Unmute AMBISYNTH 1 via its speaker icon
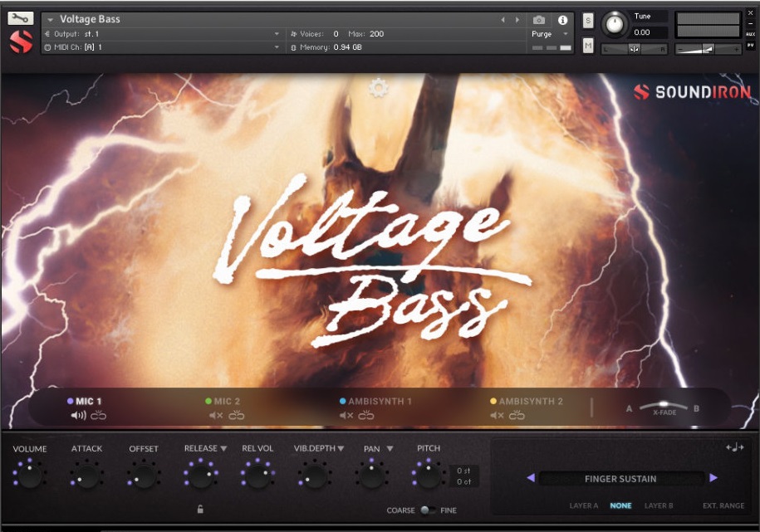 (346, 415)
